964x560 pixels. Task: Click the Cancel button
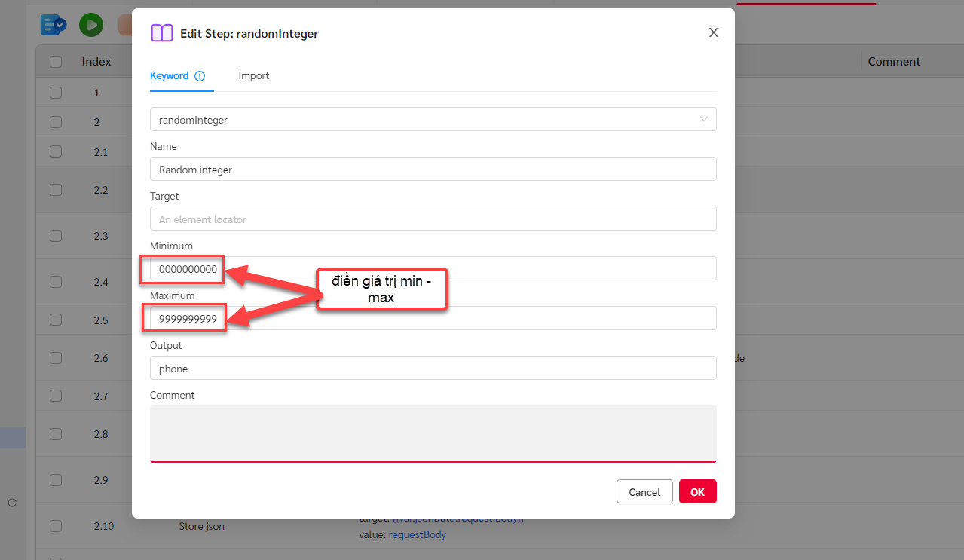click(x=644, y=492)
